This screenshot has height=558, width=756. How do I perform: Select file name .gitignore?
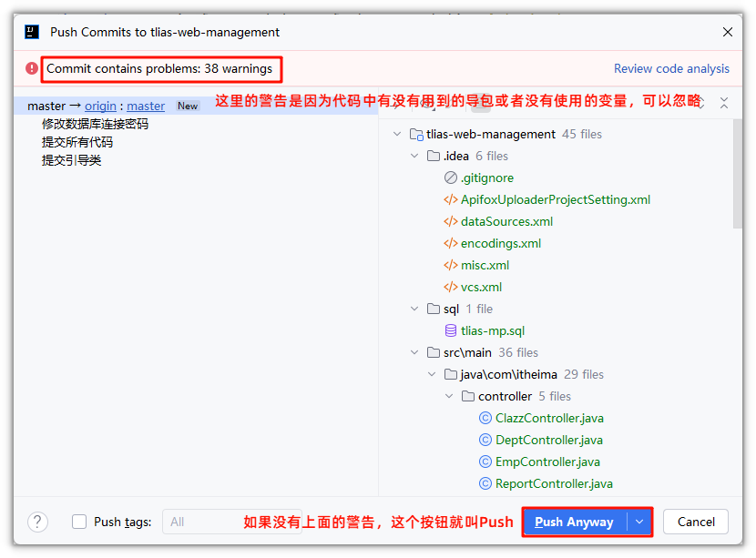point(487,178)
